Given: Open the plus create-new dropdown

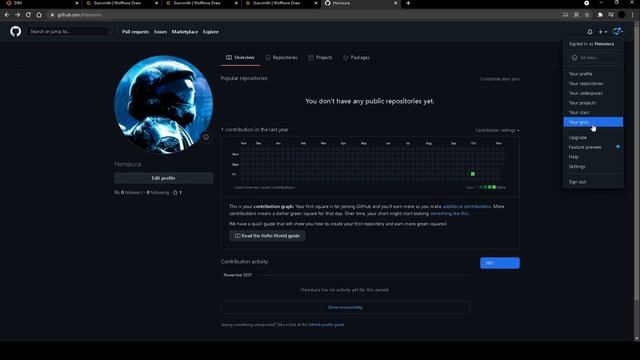Looking at the screenshot, I should pyautogui.click(x=602, y=32).
